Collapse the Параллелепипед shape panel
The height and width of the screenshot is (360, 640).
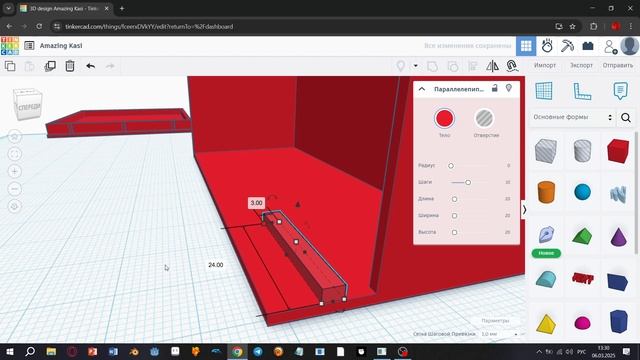(x=422, y=89)
